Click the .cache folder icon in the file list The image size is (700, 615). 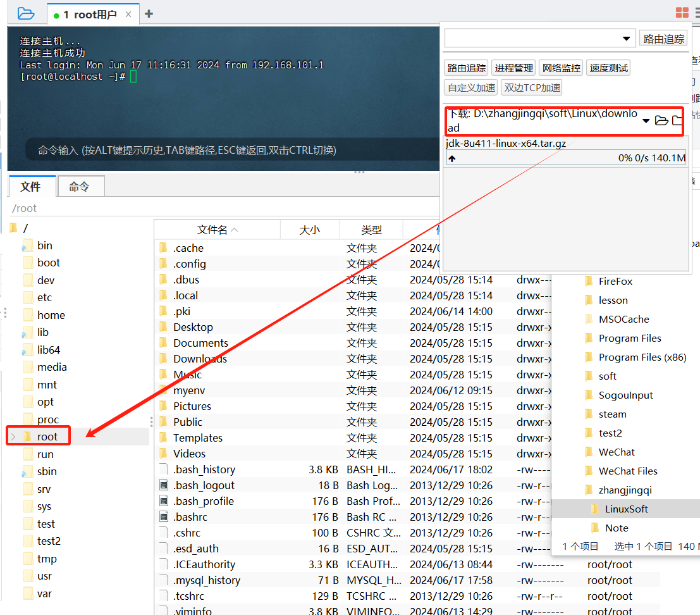tap(163, 247)
